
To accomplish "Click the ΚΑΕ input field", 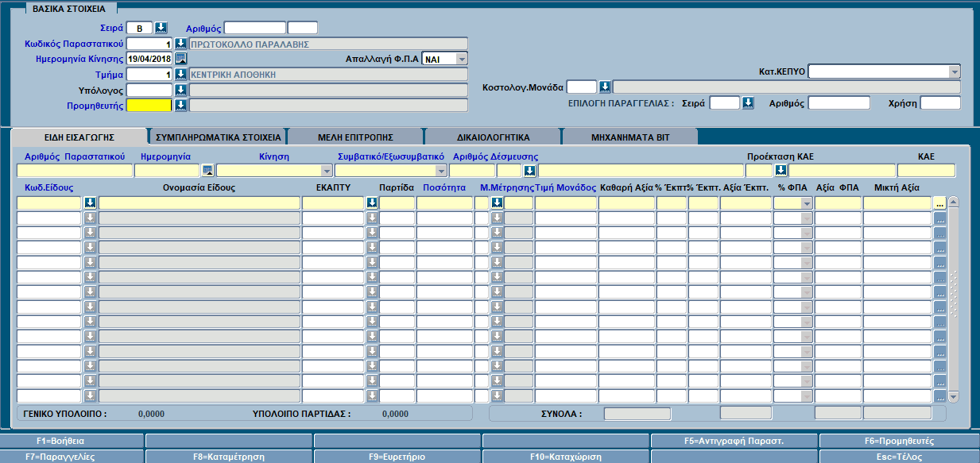I will pos(926,170).
